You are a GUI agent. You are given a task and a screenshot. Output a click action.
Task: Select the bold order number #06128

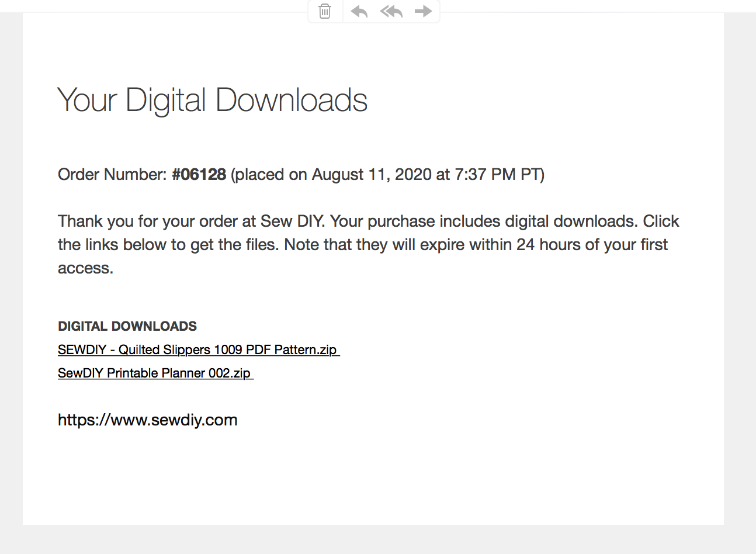[x=199, y=174]
